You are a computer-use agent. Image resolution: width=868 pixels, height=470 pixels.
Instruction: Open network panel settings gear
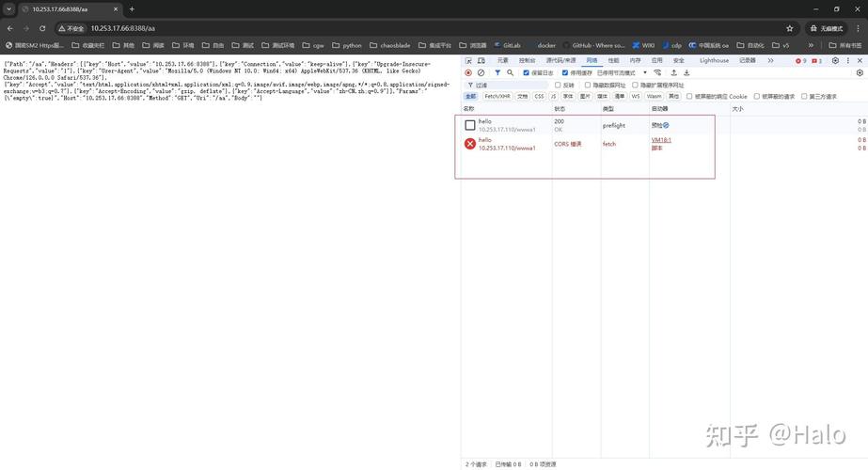click(860, 72)
